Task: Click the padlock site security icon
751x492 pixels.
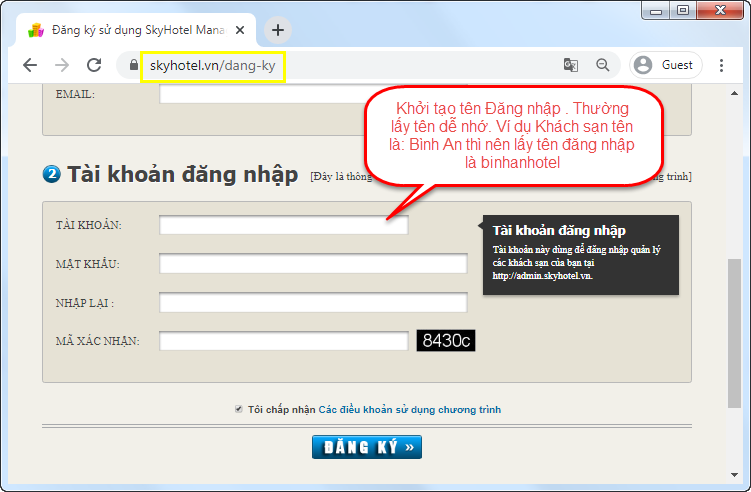Action: [133, 65]
